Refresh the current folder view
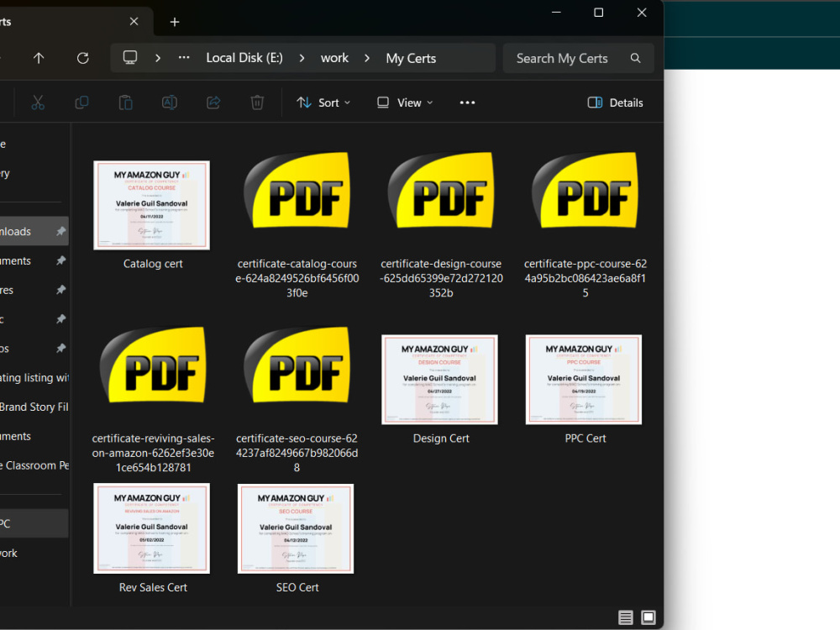This screenshot has height=630, width=840. coord(82,58)
